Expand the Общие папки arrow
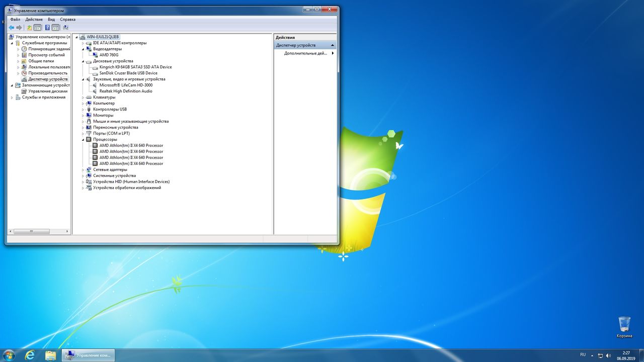644x362 pixels. [x=18, y=61]
